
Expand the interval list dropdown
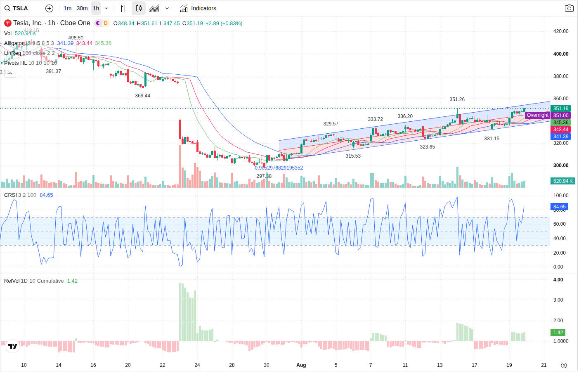[106, 8]
